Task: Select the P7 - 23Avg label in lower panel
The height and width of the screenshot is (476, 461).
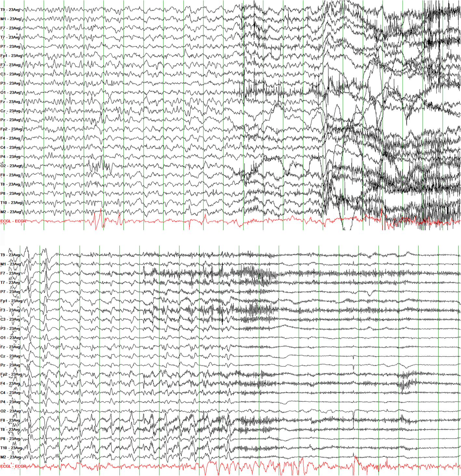Action: [10, 292]
